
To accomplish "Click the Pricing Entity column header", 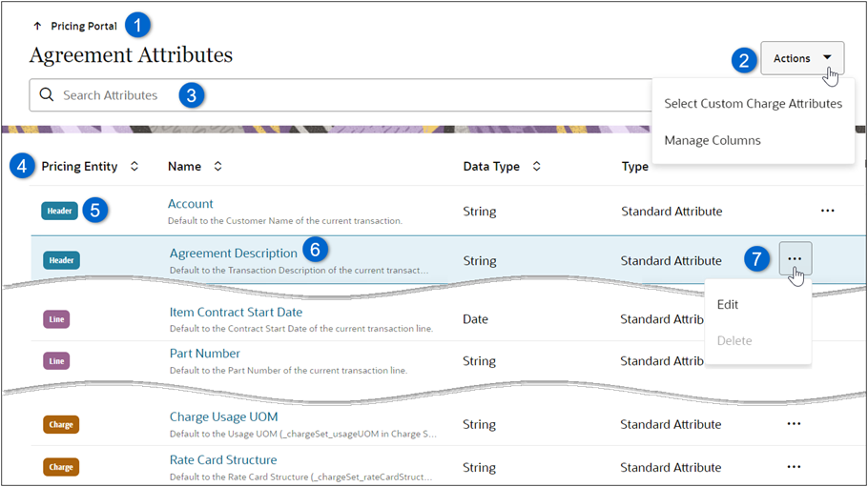I will [x=79, y=166].
